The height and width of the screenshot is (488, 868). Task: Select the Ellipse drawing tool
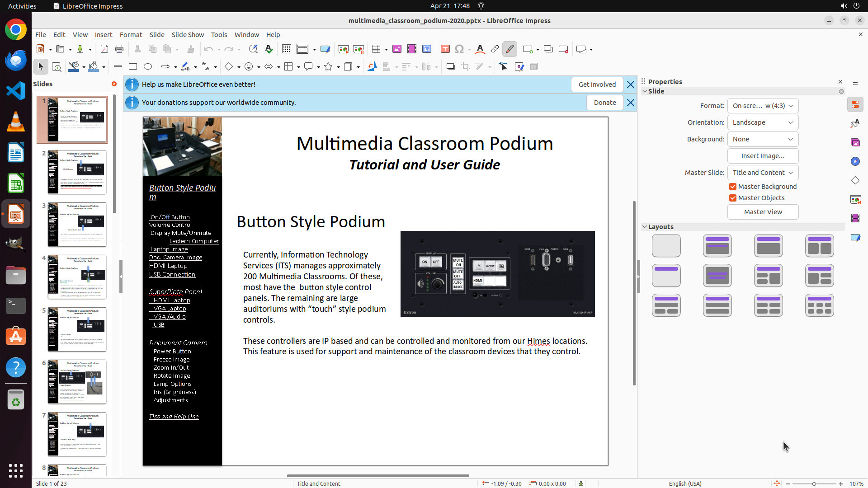tap(148, 67)
